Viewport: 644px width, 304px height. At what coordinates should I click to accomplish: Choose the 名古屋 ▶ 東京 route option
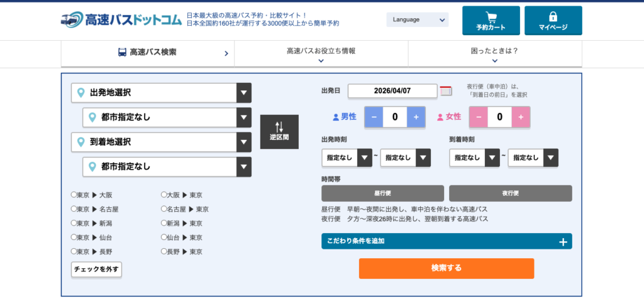coord(164,209)
